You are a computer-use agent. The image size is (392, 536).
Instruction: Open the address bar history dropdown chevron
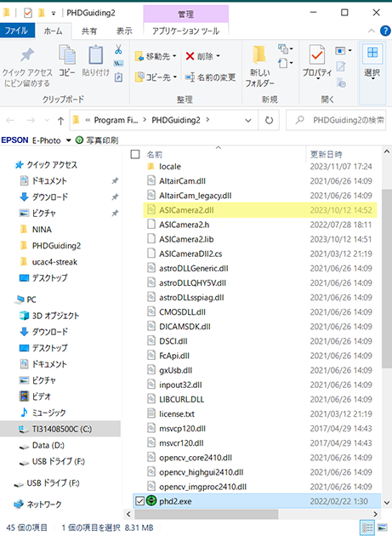tap(248, 120)
